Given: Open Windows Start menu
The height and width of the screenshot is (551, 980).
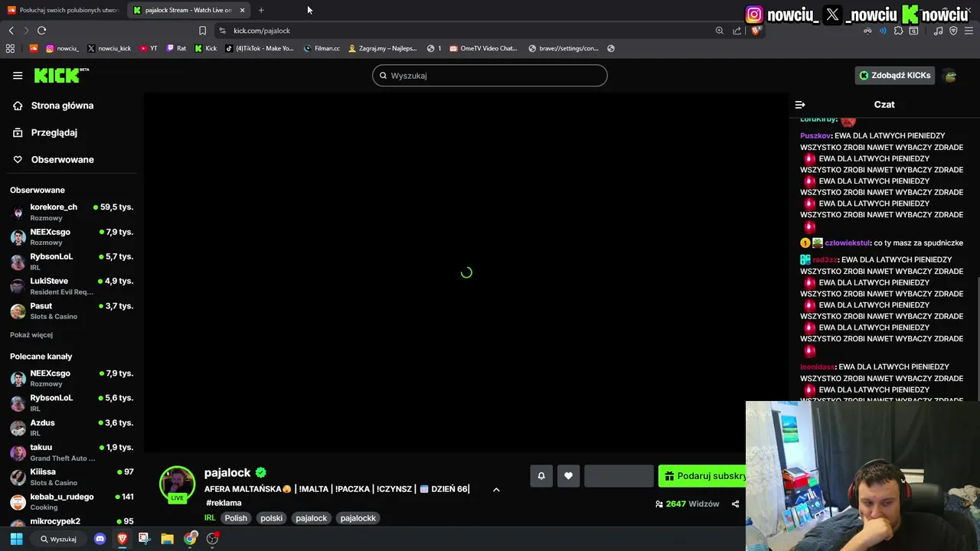Looking at the screenshot, I should [x=16, y=539].
